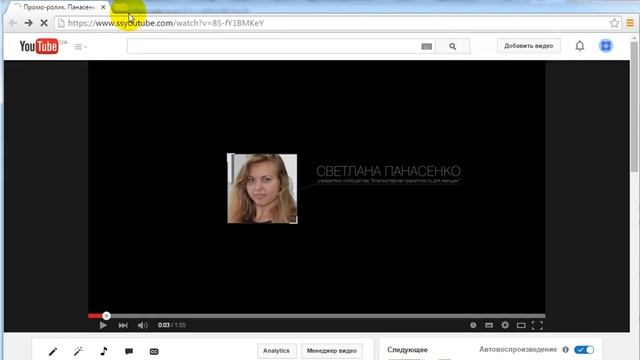The image size is (640, 360).
Task: Click the 0:03 / 1:55 time display
Action: click(x=171, y=325)
